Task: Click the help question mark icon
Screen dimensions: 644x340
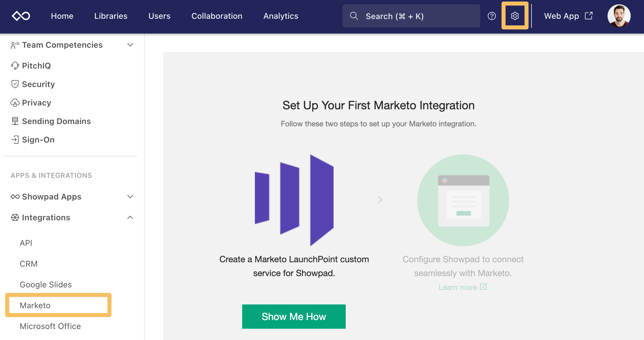Action: point(492,16)
